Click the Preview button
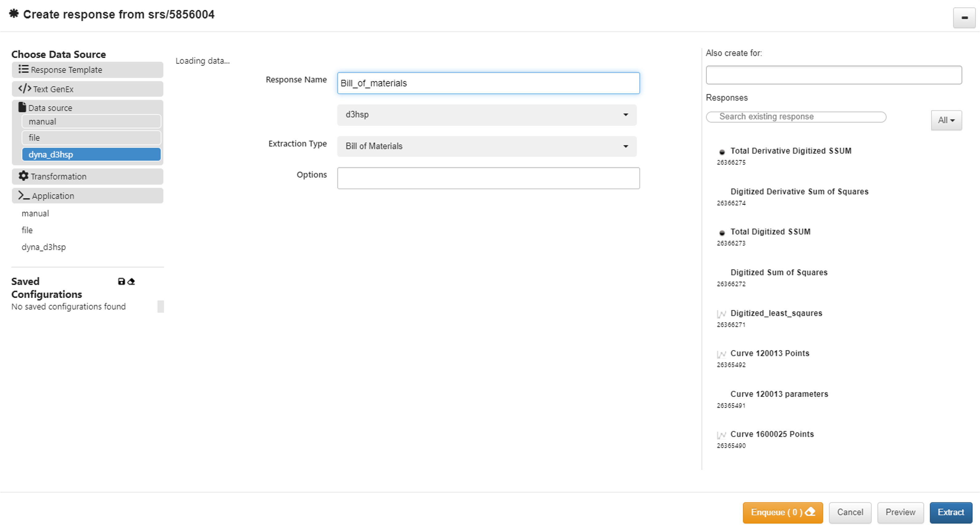The width and height of the screenshot is (980, 531). pyautogui.click(x=900, y=512)
